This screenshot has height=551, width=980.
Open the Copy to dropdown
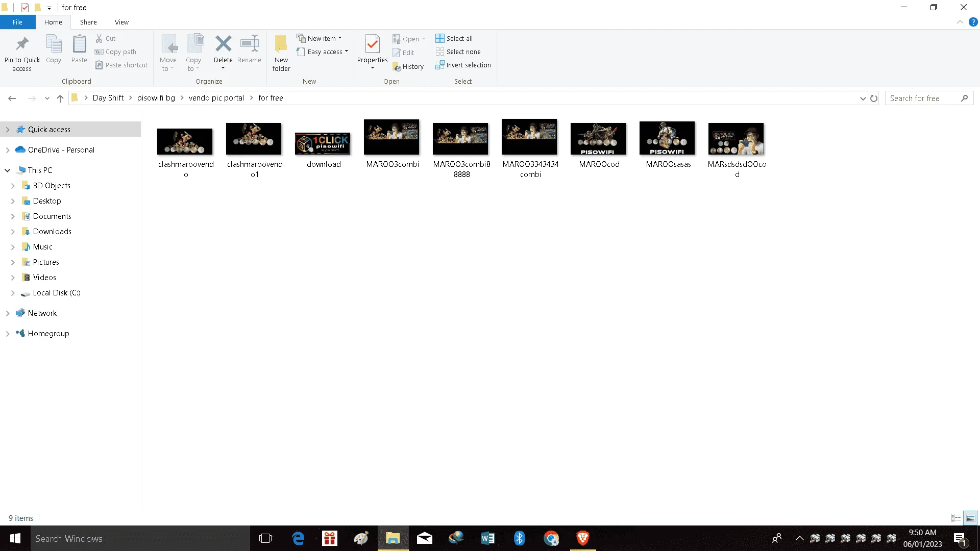click(193, 53)
